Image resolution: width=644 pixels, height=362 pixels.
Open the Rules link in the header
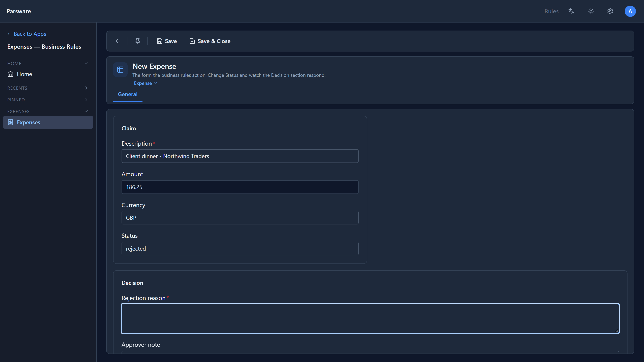tap(551, 11)
